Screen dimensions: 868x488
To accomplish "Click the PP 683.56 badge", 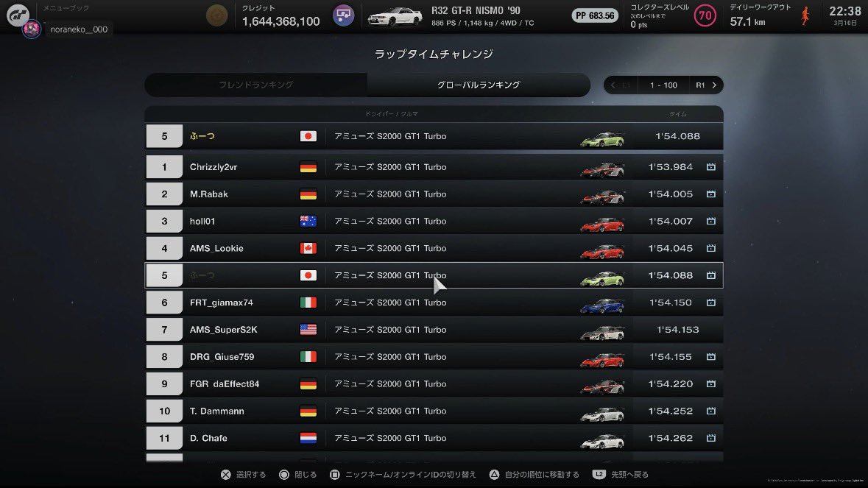I will [x=595, y=15].
